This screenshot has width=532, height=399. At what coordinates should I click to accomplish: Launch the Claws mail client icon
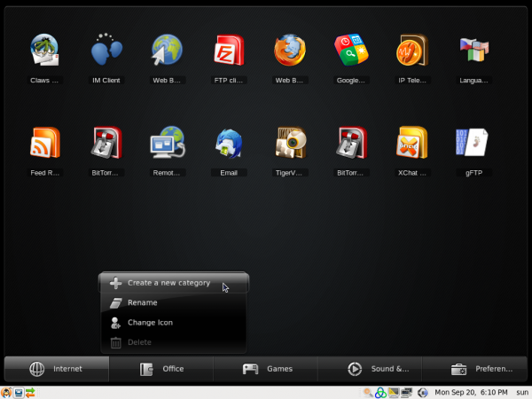pyautogui.click(x=44, y=50)
